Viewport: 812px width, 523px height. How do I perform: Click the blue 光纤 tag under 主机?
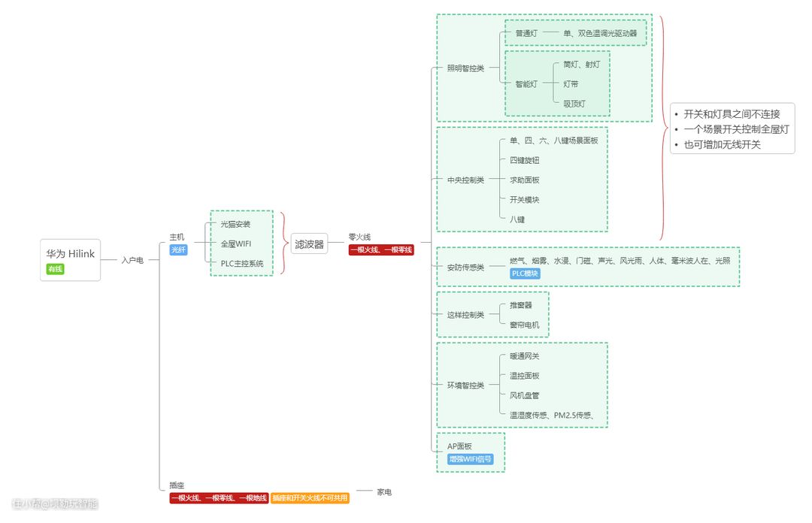(x=178, y=250)
